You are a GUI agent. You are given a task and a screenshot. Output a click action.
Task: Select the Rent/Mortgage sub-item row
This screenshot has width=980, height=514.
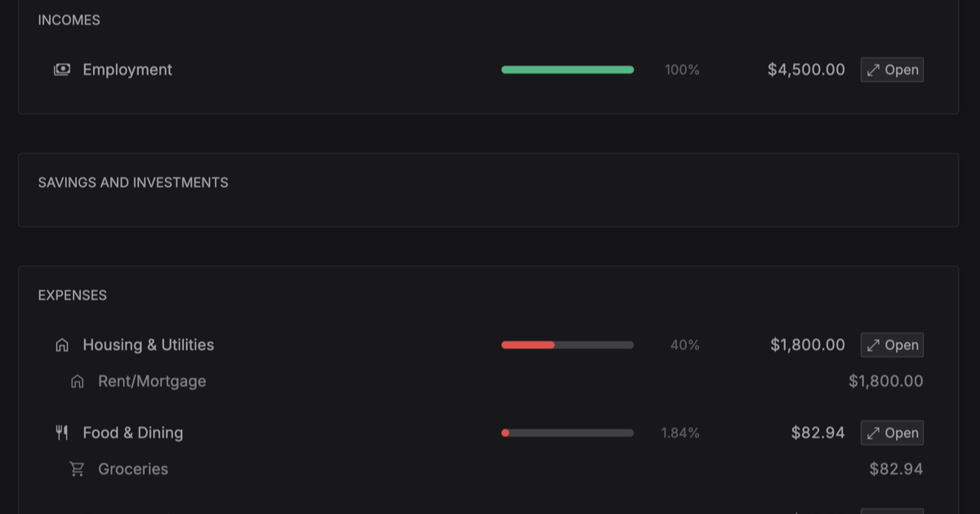click(152, 380)
